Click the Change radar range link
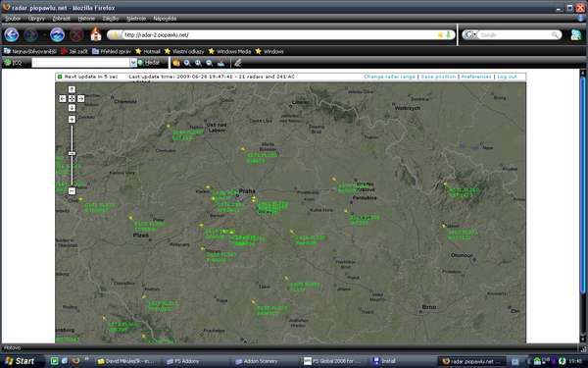The image size is (588, 368). pyautogui.click(x=389, y=77)
